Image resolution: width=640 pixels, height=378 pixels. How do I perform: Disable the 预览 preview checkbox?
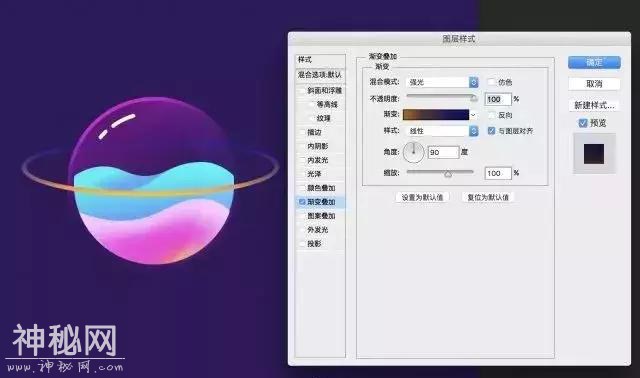pyautogui.click(x=583, y=123)
